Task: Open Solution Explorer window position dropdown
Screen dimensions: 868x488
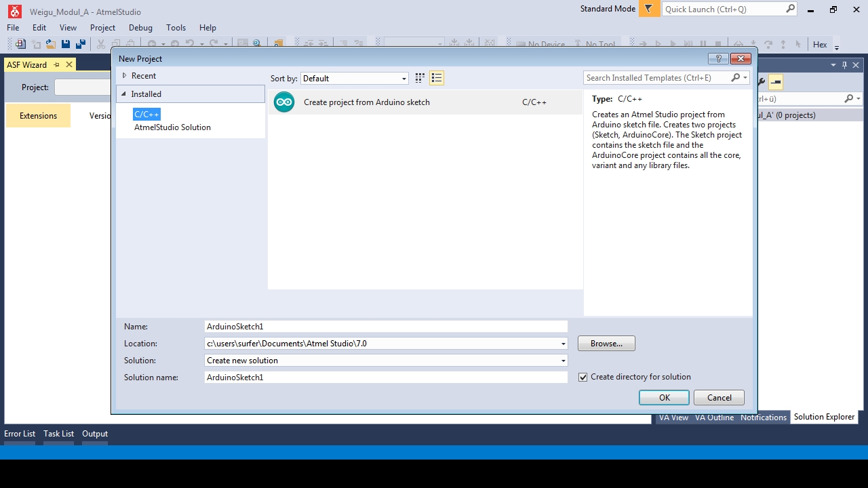Action: [833, 65]
